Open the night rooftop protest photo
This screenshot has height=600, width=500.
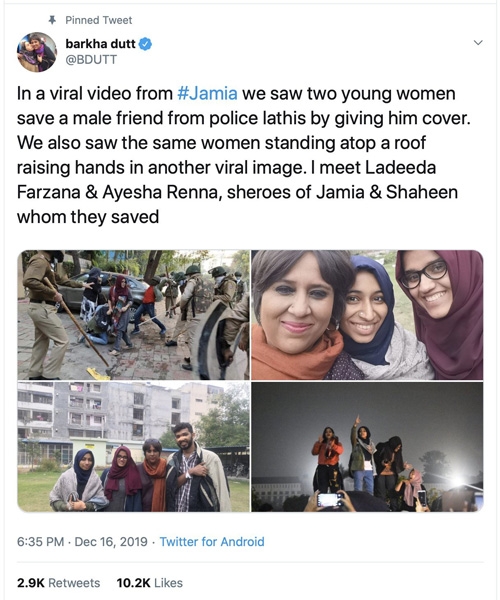[367, 447]
